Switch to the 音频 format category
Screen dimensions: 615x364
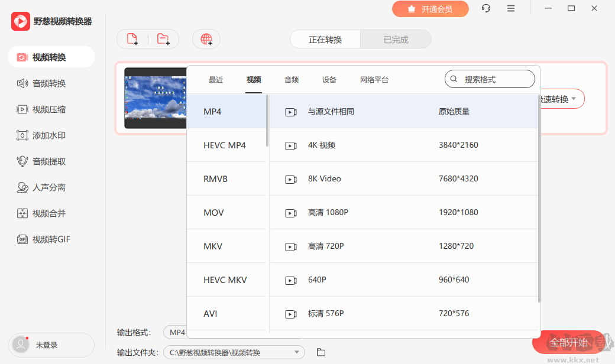291,79
